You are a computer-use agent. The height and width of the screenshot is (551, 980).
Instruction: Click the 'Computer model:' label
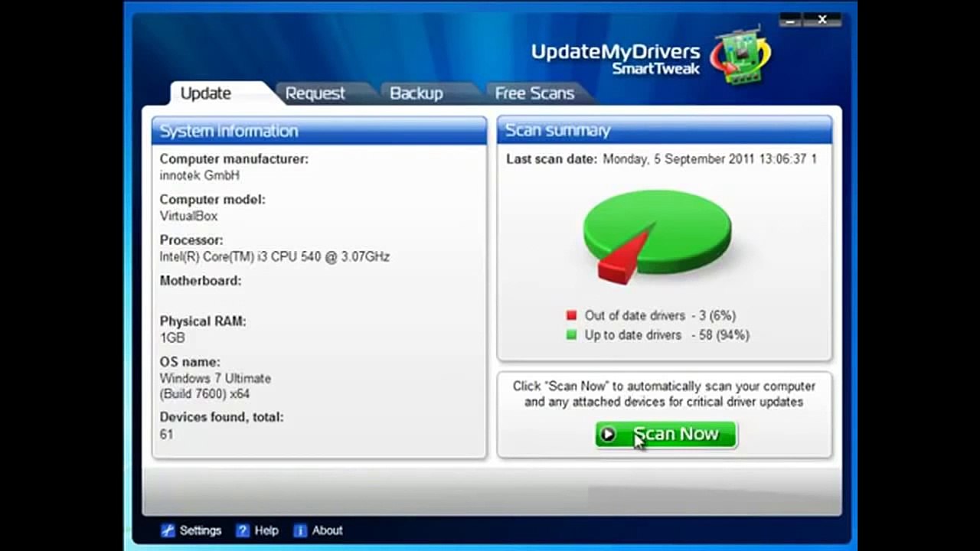pos(212,200)
